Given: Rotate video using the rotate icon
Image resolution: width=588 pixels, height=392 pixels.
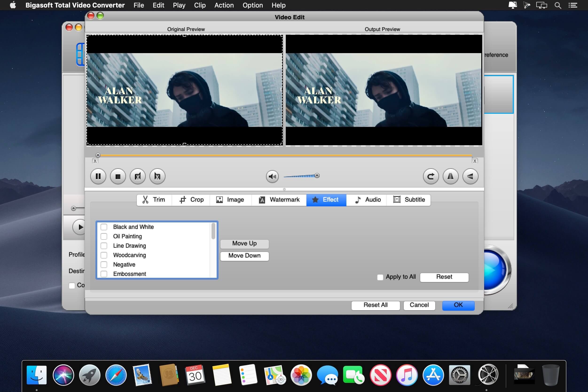Looking at the screenshot, I should [431, 176].
